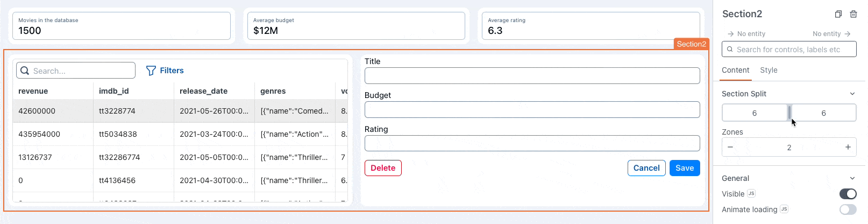Switch to the Style tab
868x224 pixels.
(769, 70)
